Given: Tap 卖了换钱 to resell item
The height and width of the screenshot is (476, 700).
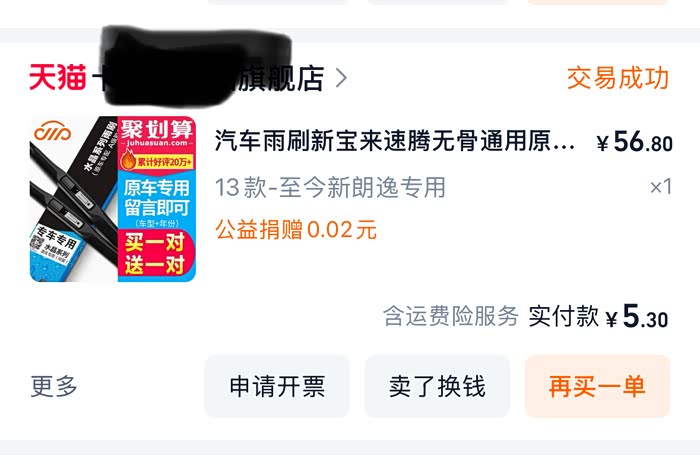Looking at the screenshot, I should [438, 386].
